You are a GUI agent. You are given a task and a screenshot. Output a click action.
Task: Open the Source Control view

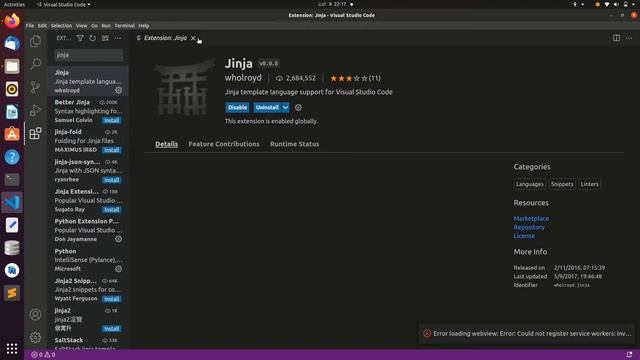pyautogui.click(x=36, y=87)
